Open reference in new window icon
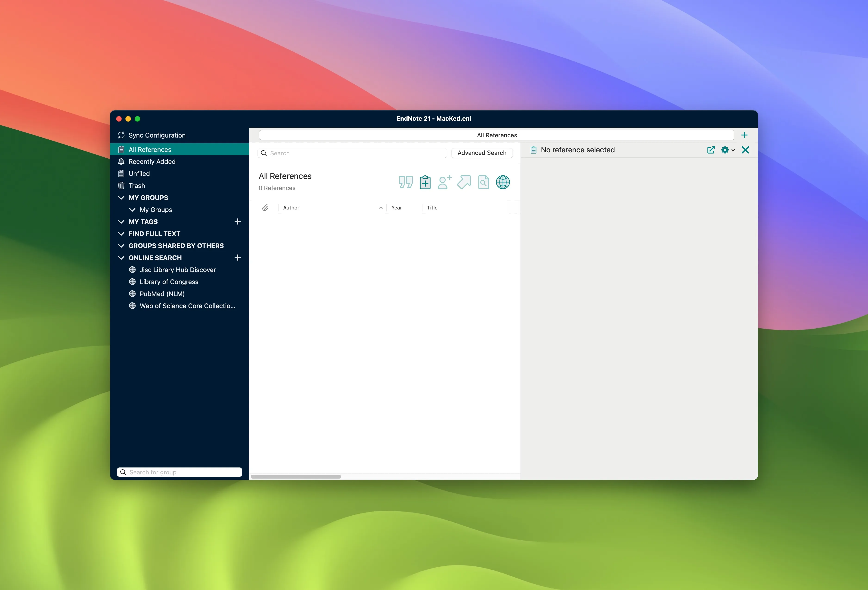This screenshot has height=590, width=868. [x=711, y=150]
